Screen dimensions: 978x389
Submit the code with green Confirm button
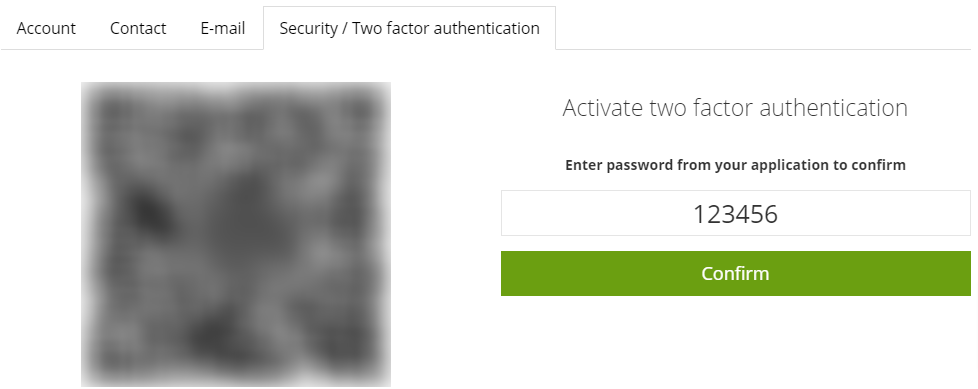(x=735, y=274)
